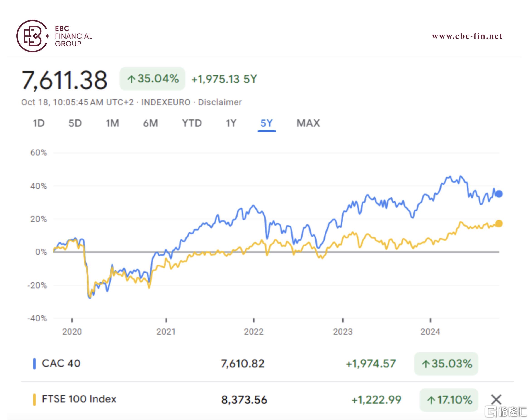Click the 2020 x-axis label
The height and width of the screenshot is (420, 529).
[72, 332]
